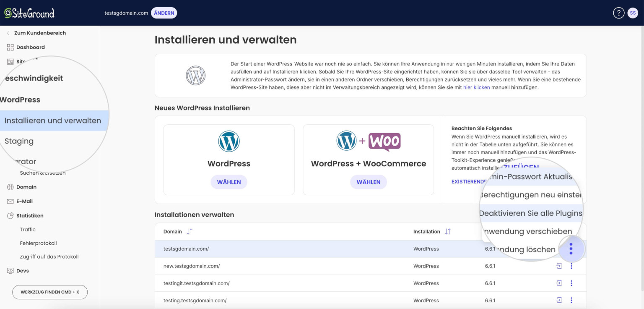Open the help question mark icon
The height and width of the screenshot is (309, 644).
(x=619, y=13)
